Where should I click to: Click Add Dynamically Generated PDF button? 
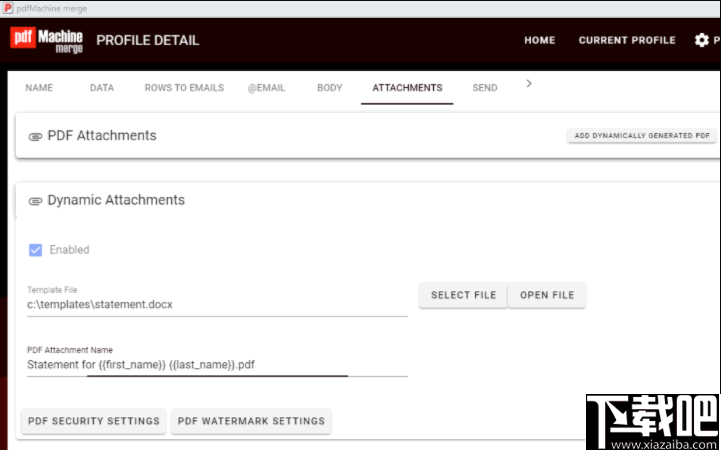pos(642,136)
